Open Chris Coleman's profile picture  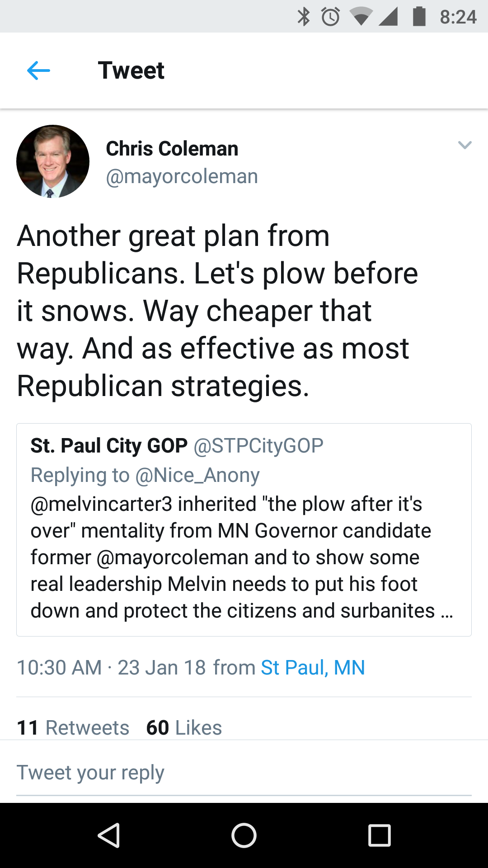click(53, 161)
